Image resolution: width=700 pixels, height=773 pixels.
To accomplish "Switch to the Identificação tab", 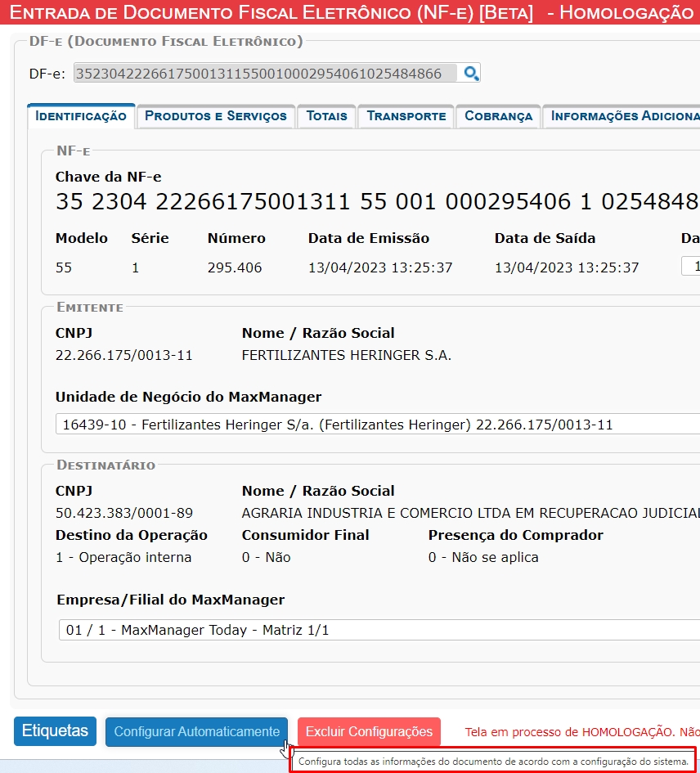I will [81, 116].
